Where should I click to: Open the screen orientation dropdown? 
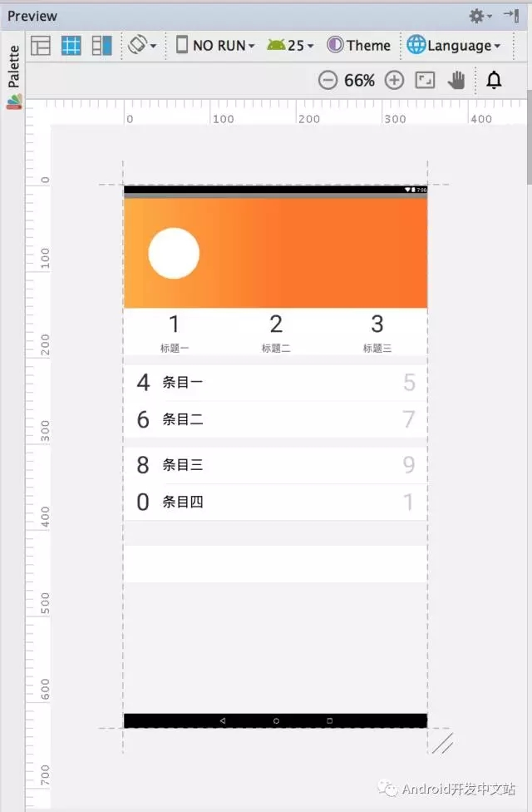pyautogui.click(x=142, y=45)
